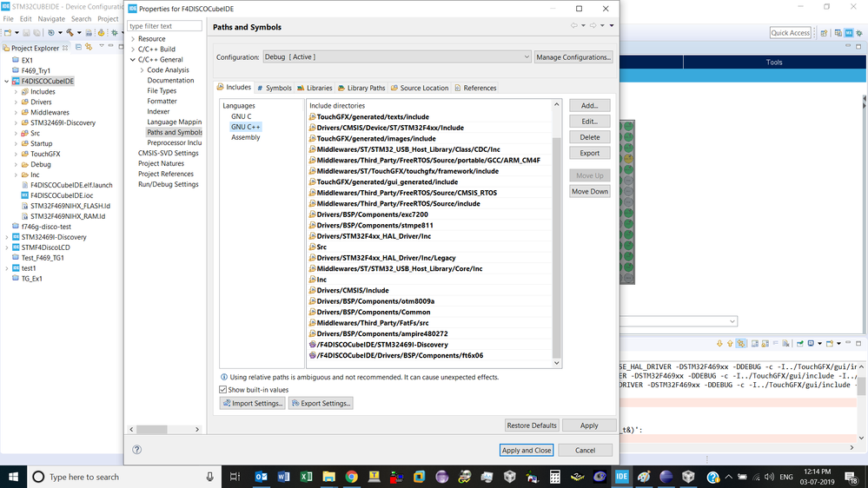Image resolution: width=868 pixels, height=488 pixels.
Task: Open the dialog header view menu dropdown arrow
Action: pyautogui.click(x=612, y=25)
